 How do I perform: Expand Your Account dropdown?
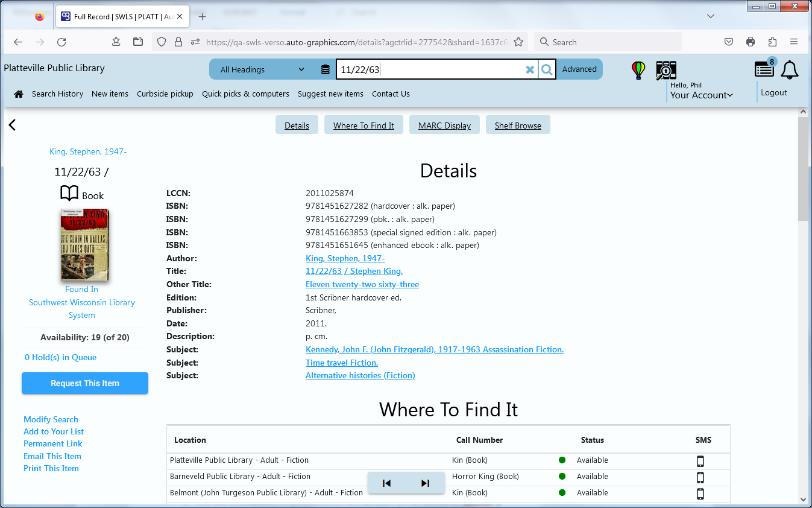[702, 95]
